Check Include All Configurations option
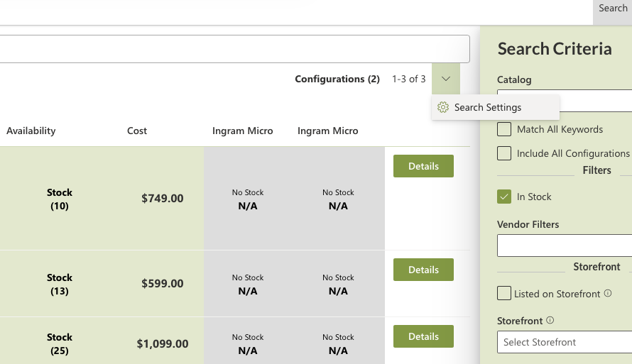The image size is (632, 364). coord(504,153)
